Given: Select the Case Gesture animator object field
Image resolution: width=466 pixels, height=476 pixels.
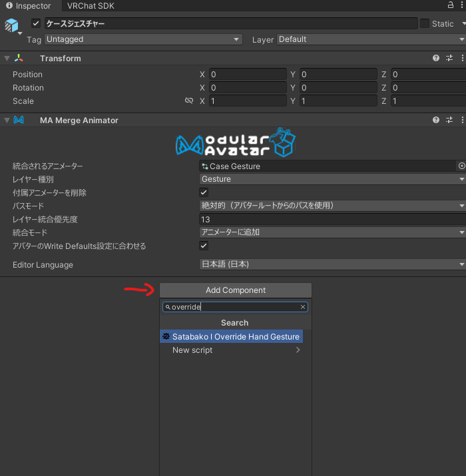Looking at the screenshot, I should click(328, 166).
